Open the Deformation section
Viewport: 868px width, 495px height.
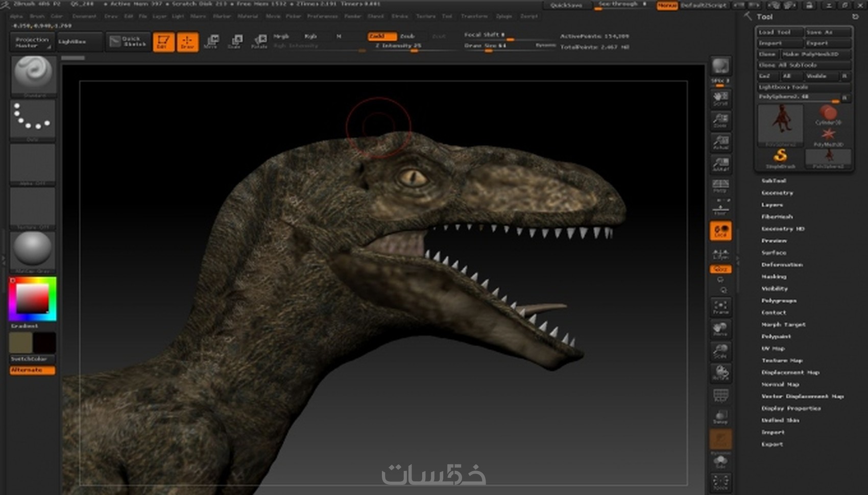782,265
